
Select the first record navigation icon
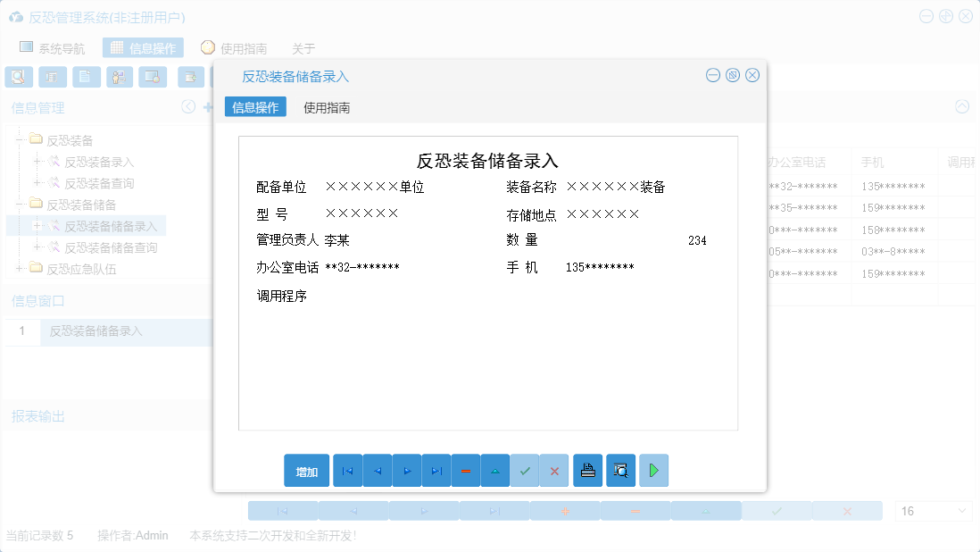347,471
